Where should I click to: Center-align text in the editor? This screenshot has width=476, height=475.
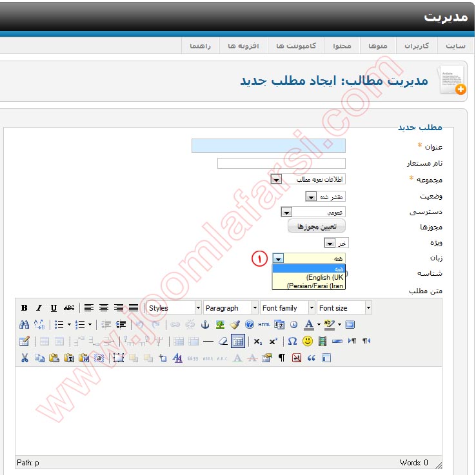pos(103,308)
